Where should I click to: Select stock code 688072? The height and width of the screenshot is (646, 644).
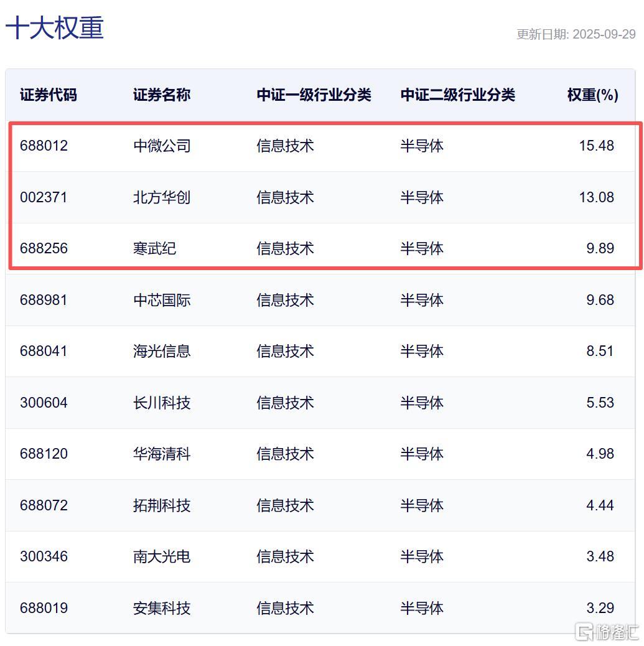(x=44, y=505)
